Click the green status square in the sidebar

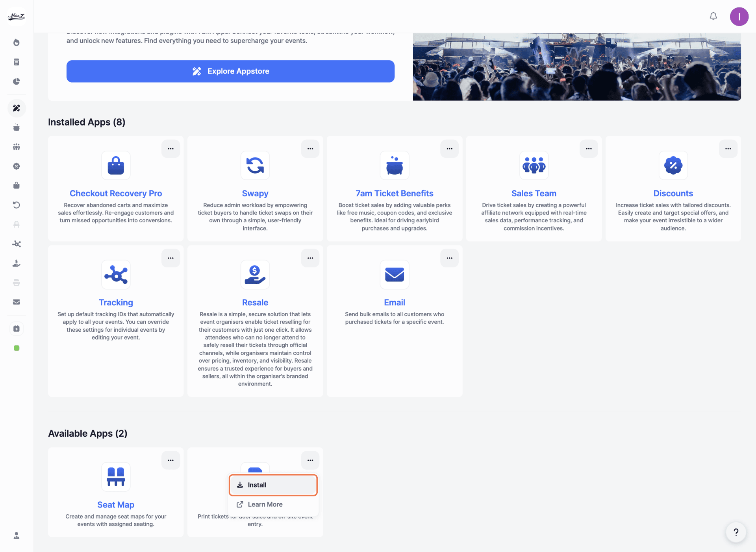coord(17,348)
